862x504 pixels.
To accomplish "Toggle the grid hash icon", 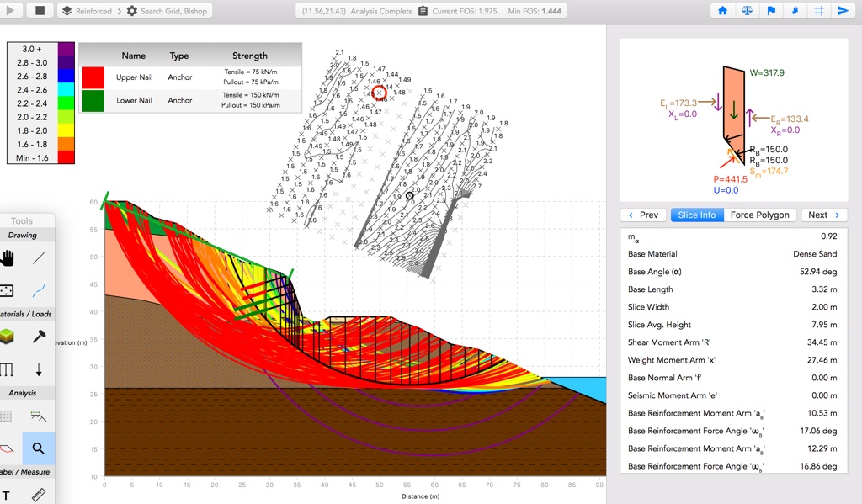I will click(818, 10).
